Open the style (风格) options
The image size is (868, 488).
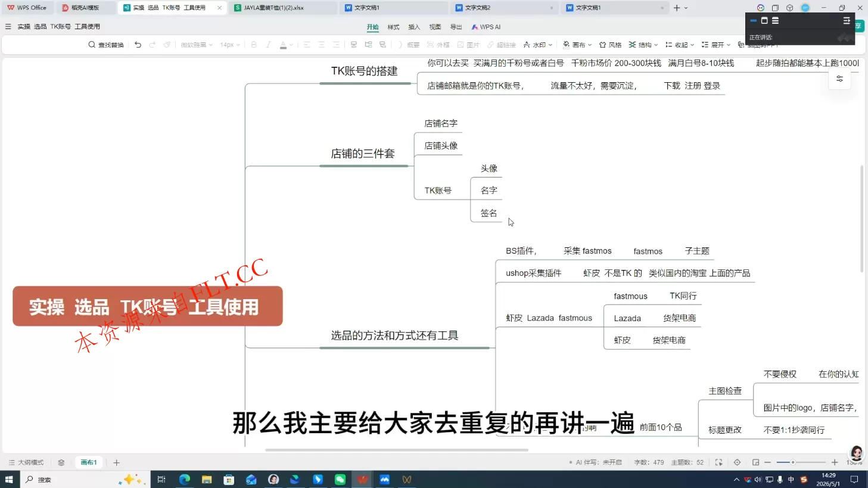pos(610,45)
